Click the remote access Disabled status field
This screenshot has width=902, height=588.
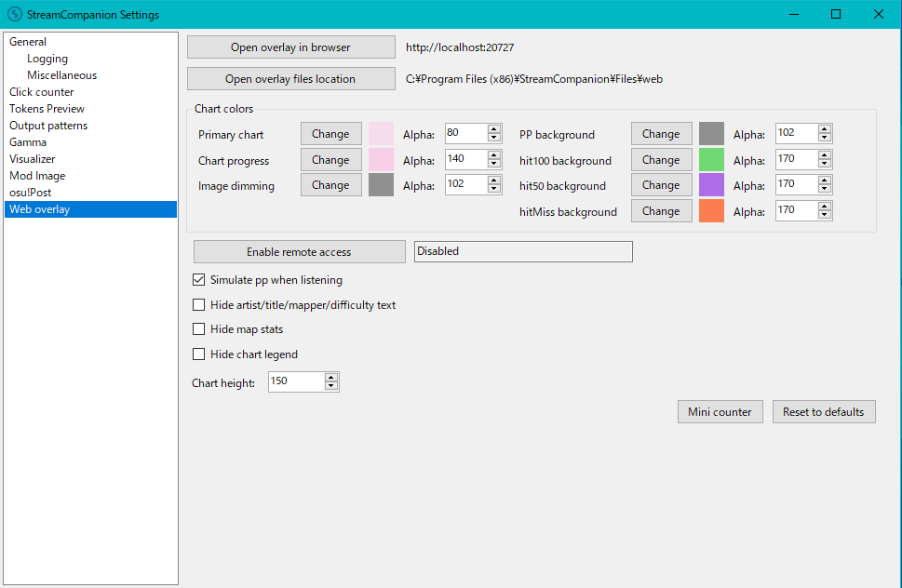(523, 252)
